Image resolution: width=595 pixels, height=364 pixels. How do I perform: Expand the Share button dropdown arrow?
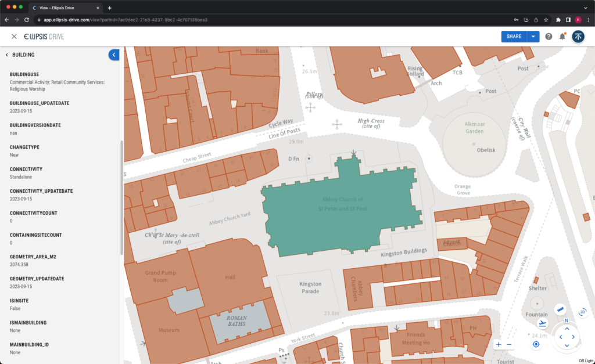tap(533, 37)
